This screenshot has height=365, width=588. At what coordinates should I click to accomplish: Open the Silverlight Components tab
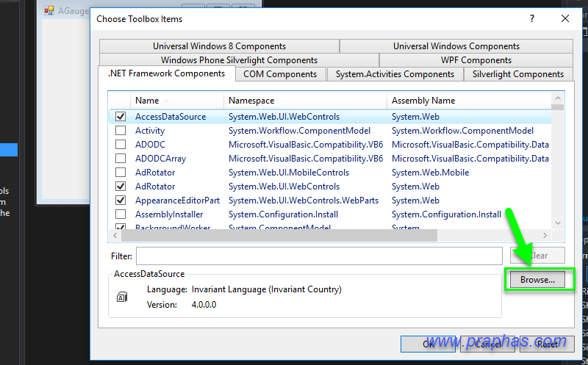tap(518, 74)
